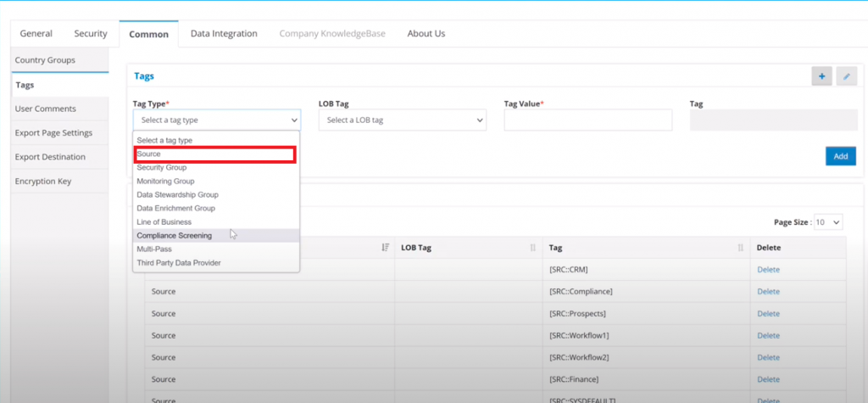Pick Third Party Data Provider option
868x403 pixels.
[x=179, y=263]
